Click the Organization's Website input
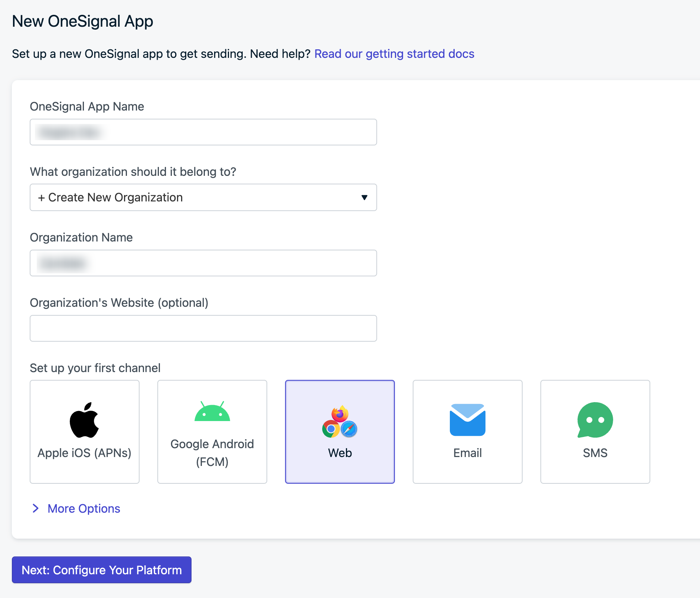The image size is (700, 598). [x=203, y=328]
